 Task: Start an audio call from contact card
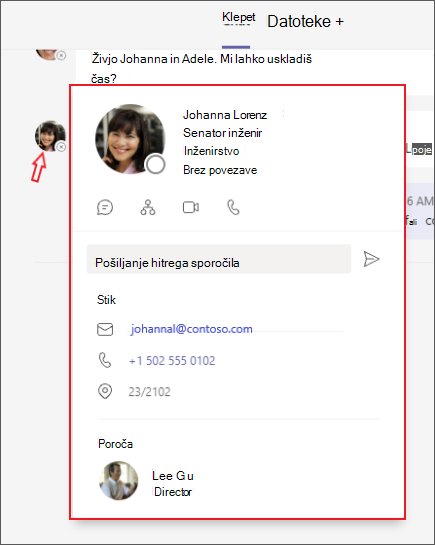click(x=233, y=208)
